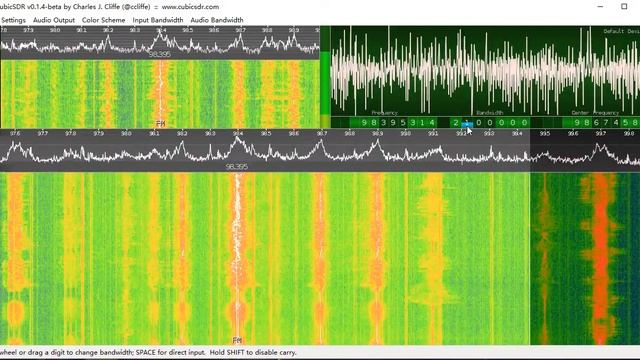Click the 98.395 demodulator label in main spectrum

point(237,167)
